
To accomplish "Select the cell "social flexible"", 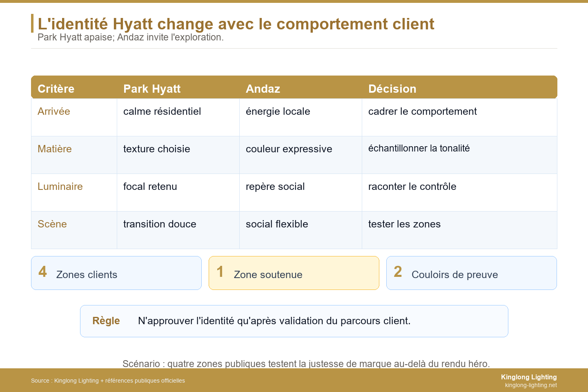I will click(277, 224).
